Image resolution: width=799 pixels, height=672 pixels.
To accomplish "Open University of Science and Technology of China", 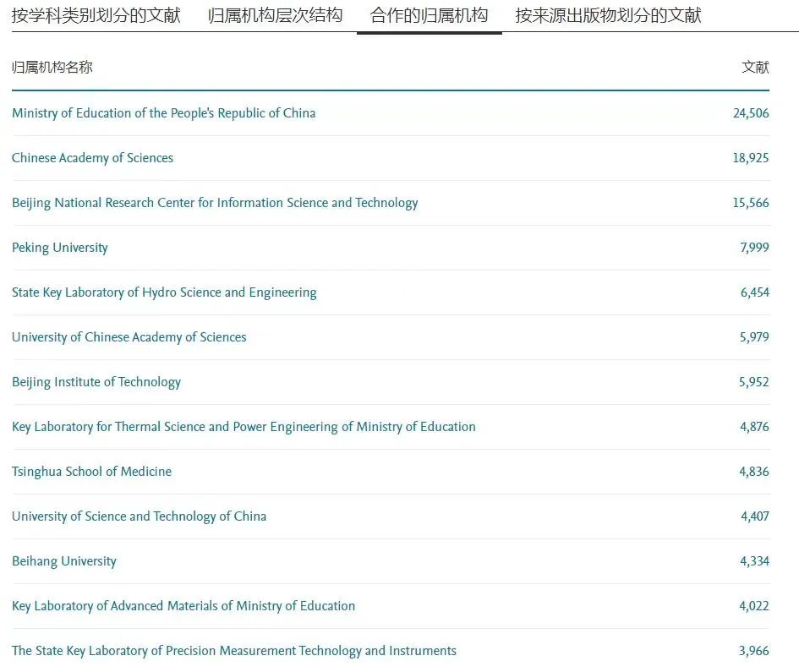I will coord(140,516).
